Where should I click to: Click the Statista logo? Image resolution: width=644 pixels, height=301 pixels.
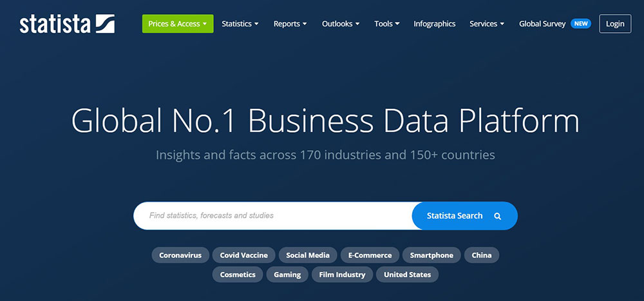pos(68,24)
